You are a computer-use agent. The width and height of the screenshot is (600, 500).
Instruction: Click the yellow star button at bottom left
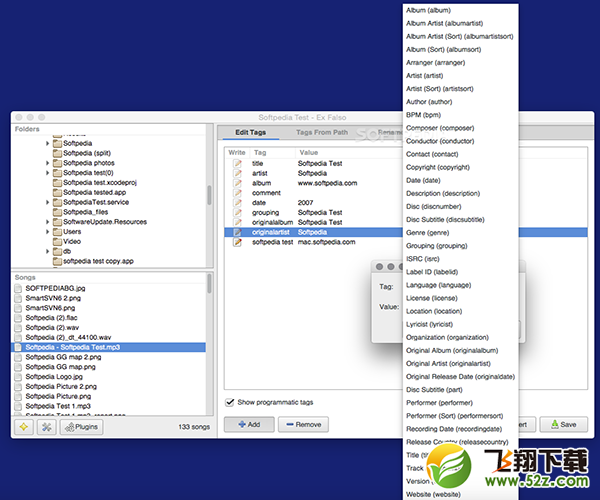(24, 427)
